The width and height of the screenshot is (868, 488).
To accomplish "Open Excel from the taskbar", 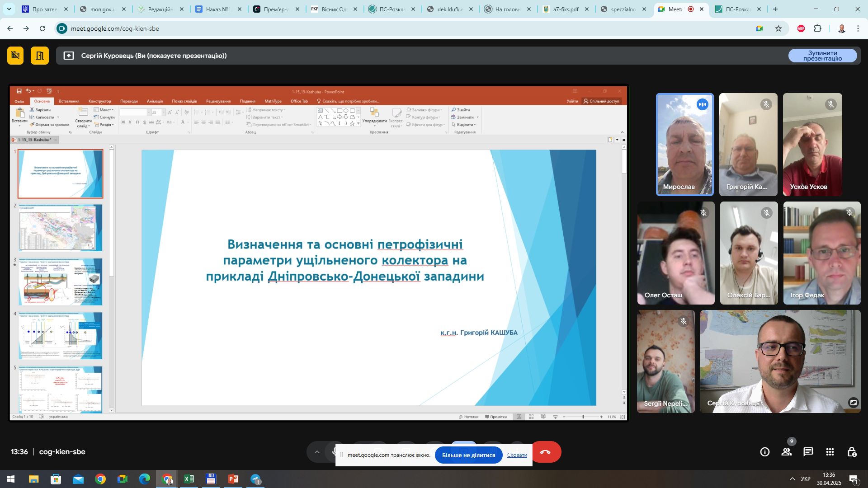I will click(x=189, y=479).
